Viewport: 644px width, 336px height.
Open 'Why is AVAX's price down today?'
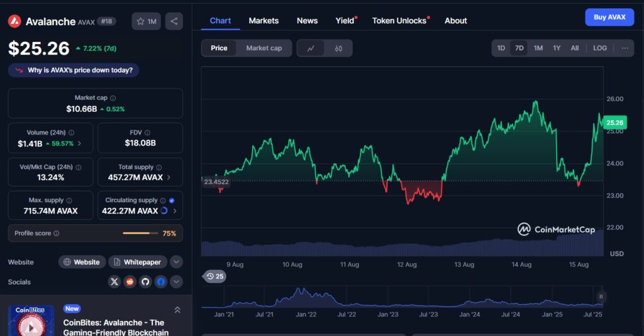point(74,70)
